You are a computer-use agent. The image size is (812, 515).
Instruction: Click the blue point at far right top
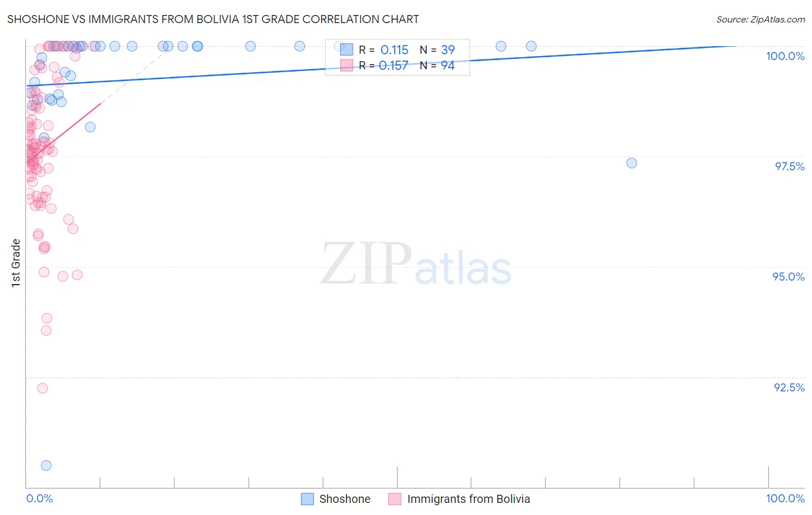tap(531, 46)
